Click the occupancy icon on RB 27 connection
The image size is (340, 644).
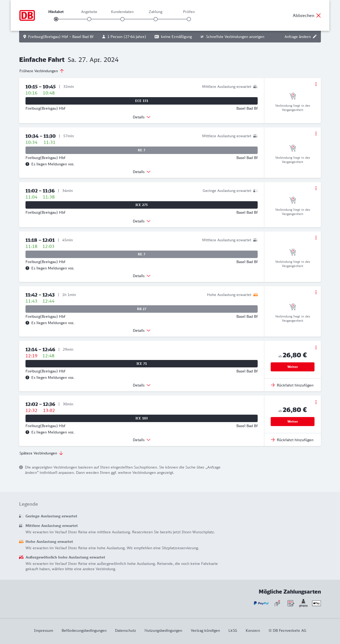256,295
